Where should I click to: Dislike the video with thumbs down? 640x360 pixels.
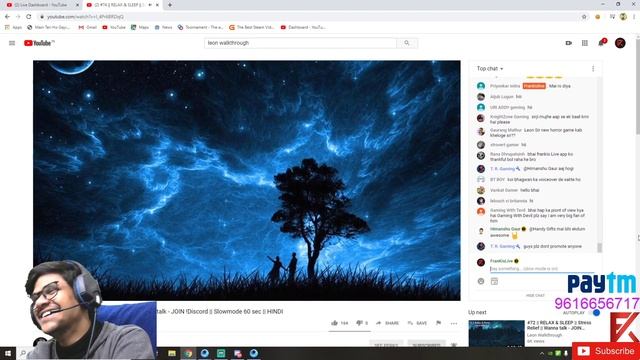click(x=362, y=323)
